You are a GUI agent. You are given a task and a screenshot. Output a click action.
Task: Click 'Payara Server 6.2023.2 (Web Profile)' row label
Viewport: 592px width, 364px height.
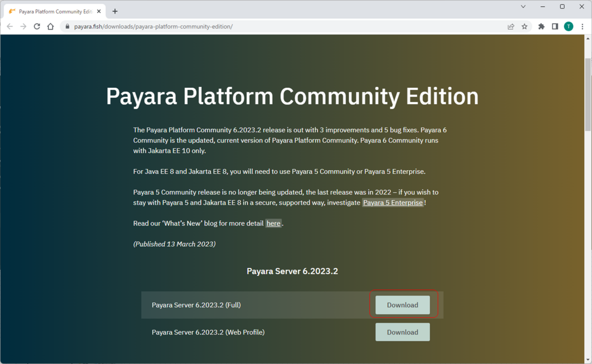click(x=208, y=332)
